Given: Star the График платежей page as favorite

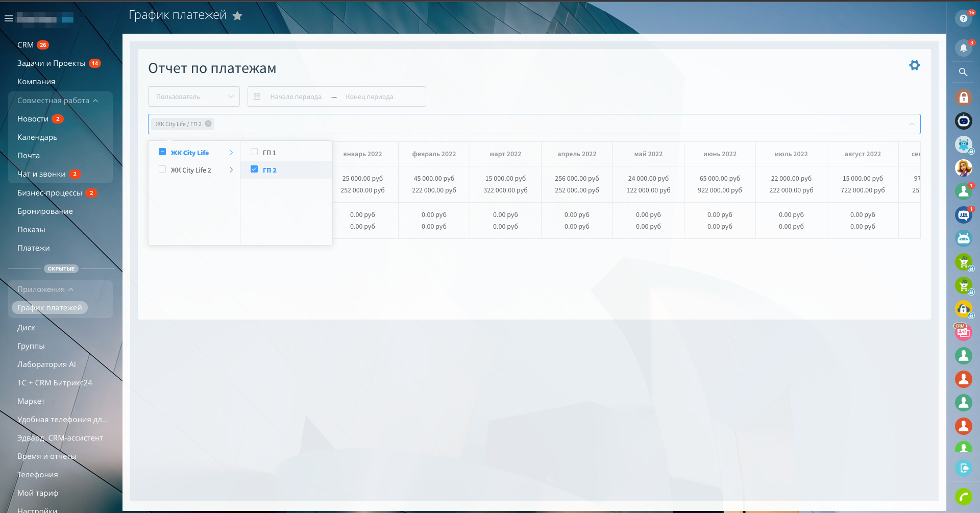Looking at the screenshot, I should pos(237,16).
